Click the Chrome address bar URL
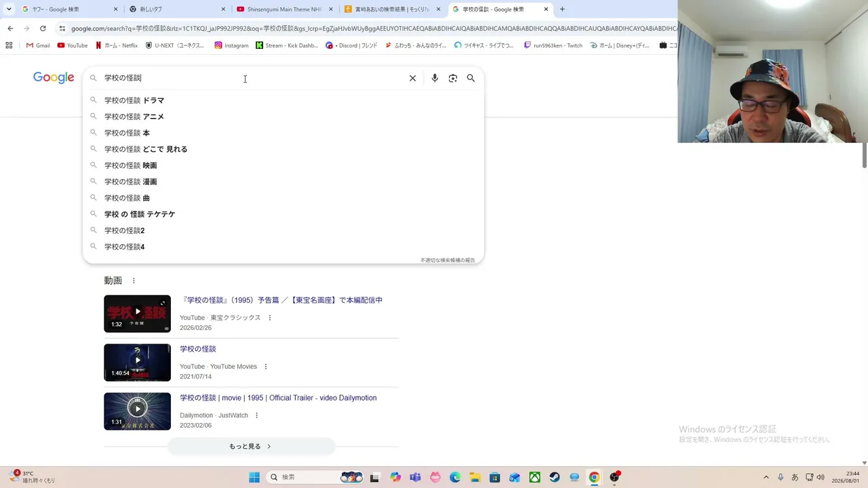This screenshot has height=488, width=868. (373, 28)
